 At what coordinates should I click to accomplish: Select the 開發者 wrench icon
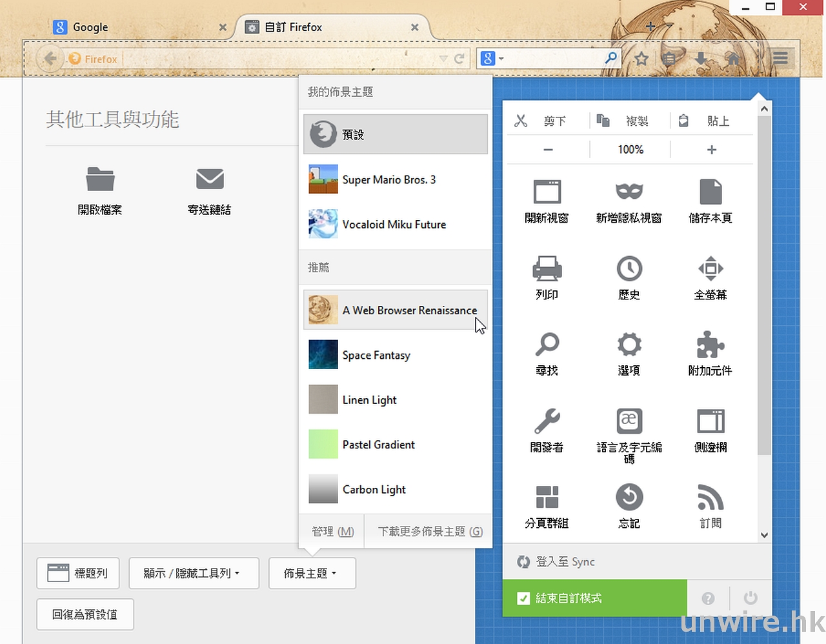click(x=547, y=421)
